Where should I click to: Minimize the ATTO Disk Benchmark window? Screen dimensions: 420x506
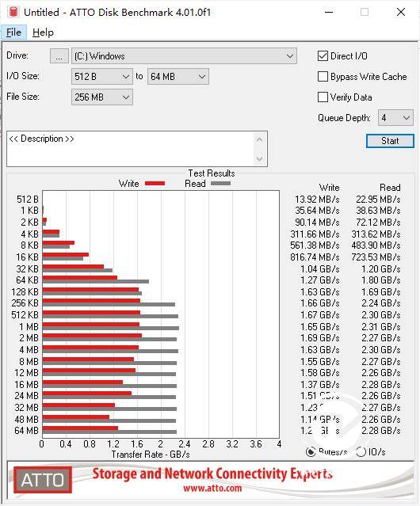(x=329, y=12)
